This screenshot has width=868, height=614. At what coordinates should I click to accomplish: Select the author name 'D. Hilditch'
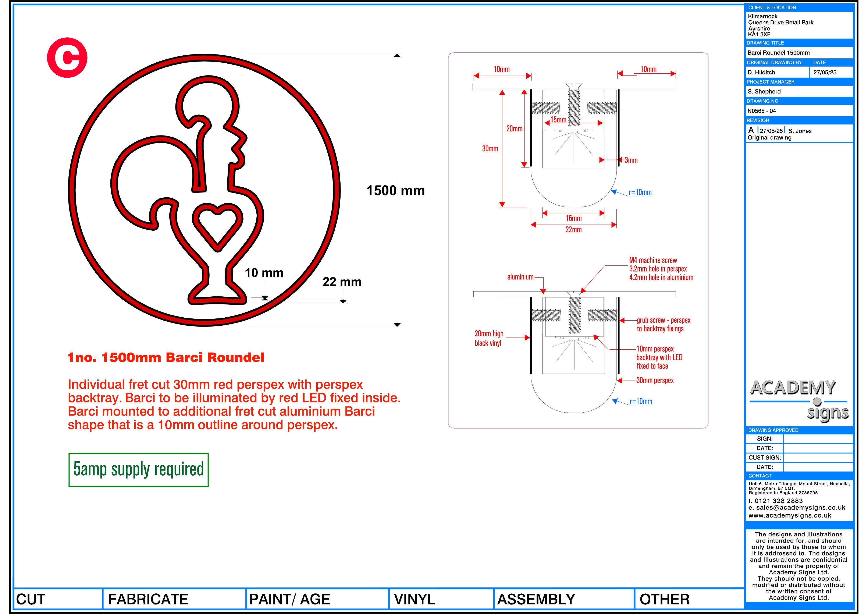[x=761, y=72]
